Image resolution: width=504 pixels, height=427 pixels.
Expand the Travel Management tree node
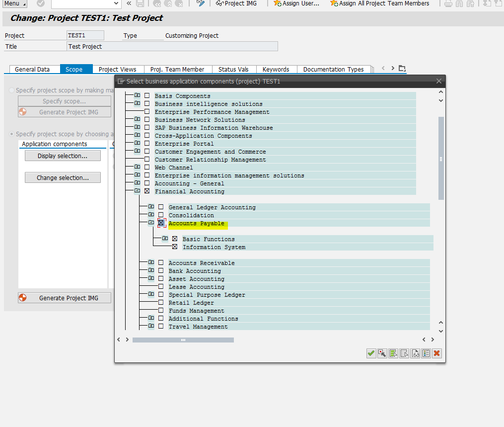(x=152, y=327)
